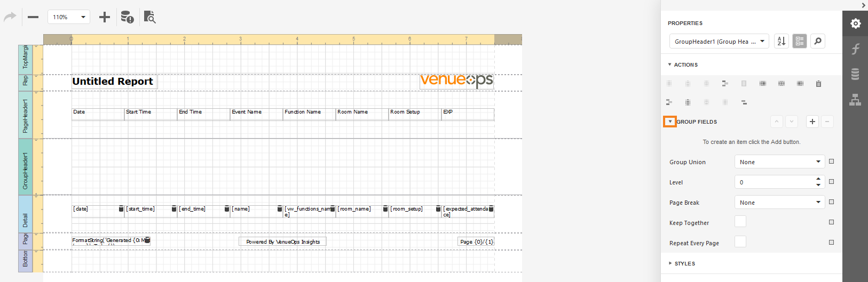Click the property search magnifier button
The width and height of the screenshot is (868, 282).
(818, 41)
